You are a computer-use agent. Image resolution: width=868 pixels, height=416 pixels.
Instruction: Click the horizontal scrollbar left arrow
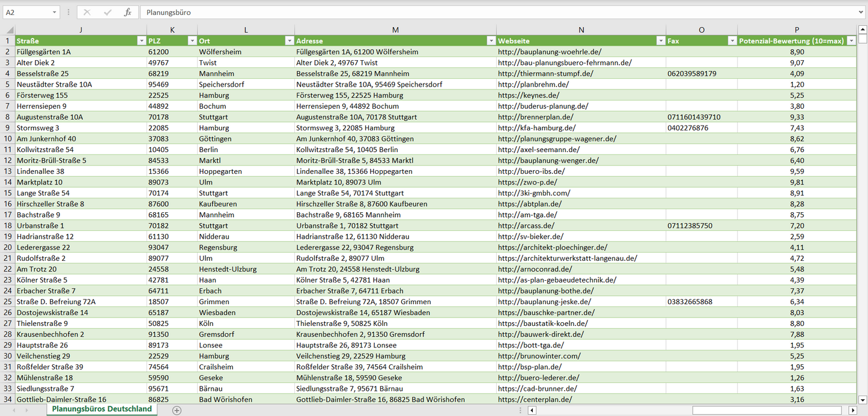(532, 410)
